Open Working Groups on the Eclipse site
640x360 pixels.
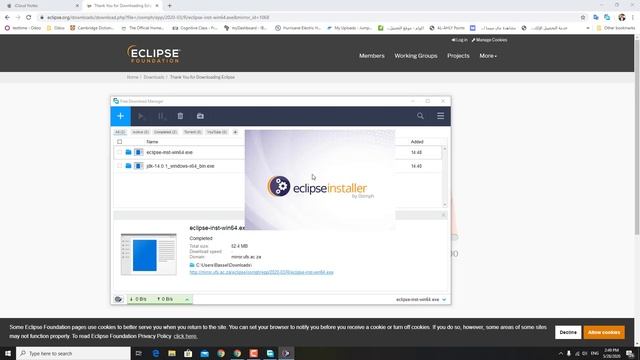[x=416, y=56]
